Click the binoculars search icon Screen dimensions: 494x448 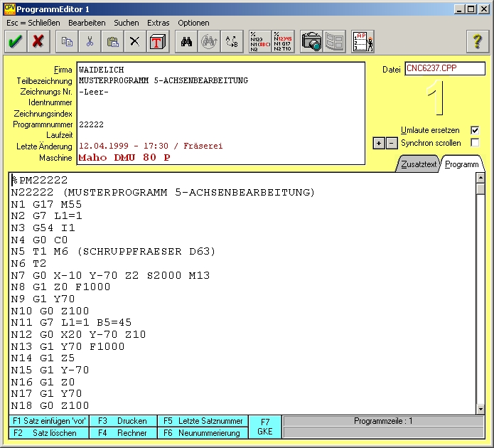point(187,41)
